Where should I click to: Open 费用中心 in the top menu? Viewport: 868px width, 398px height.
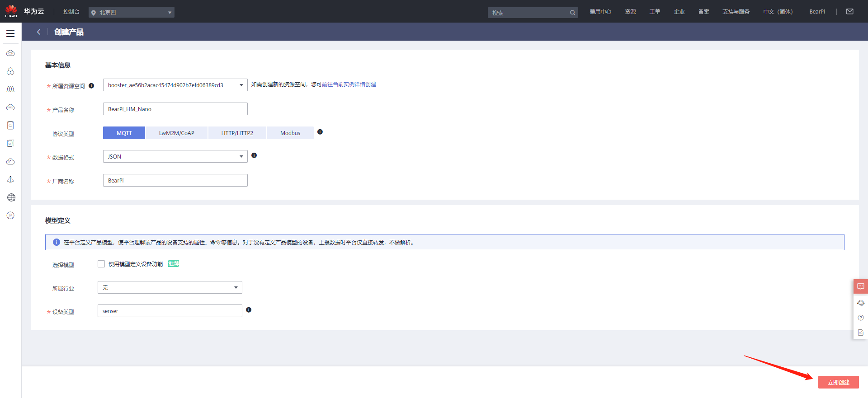(x=600, y=12)
